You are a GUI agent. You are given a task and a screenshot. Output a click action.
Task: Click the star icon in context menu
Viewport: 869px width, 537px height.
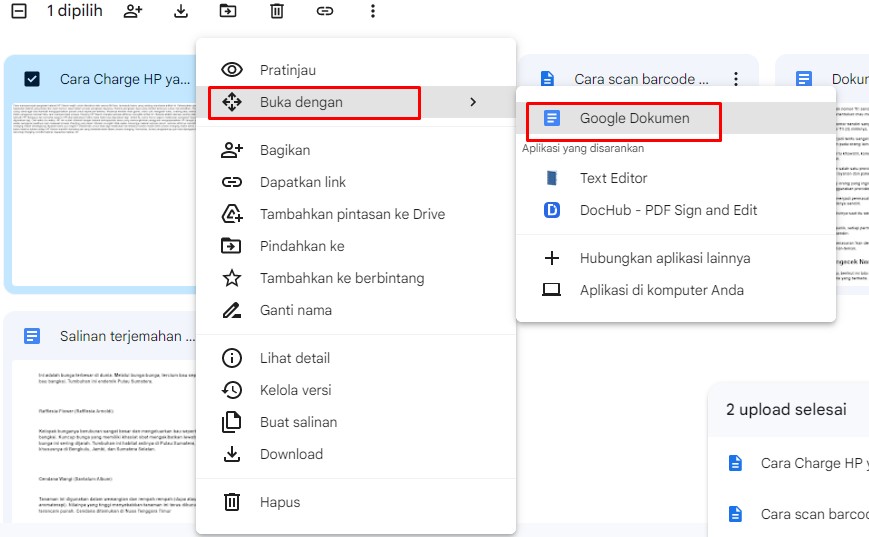[232, 278]
